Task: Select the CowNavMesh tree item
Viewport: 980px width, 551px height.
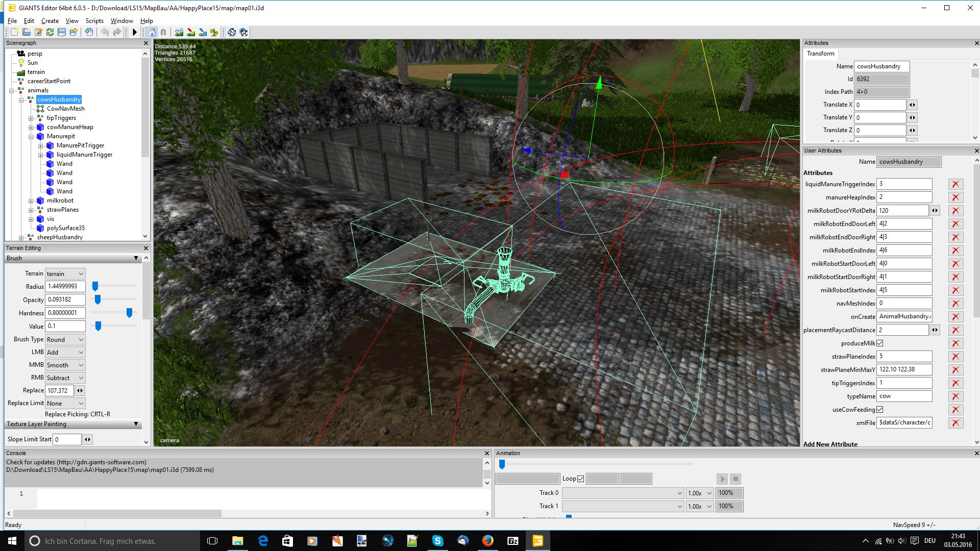Action: [66, 109]
